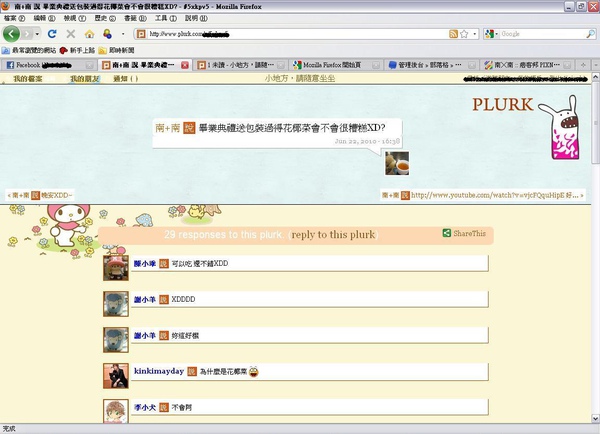The width and height of the screenshot is (600, 434).
Task: Bookmark this page with the star icon
Action: [x=464, y=34]
